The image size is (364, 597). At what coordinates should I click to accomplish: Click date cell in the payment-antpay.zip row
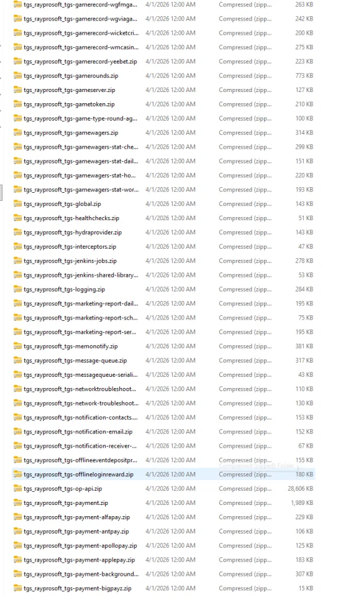coord(170,531)
